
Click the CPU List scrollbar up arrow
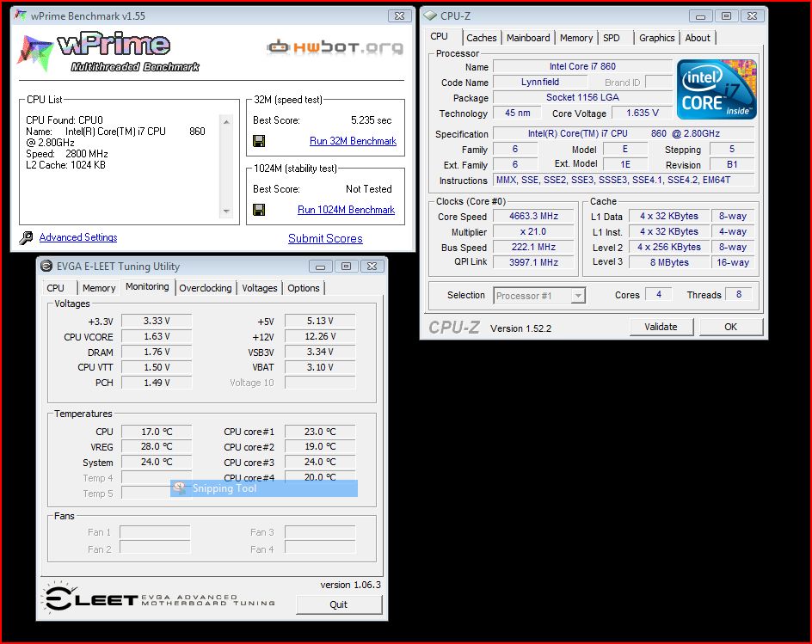click(x=226, y=121)
